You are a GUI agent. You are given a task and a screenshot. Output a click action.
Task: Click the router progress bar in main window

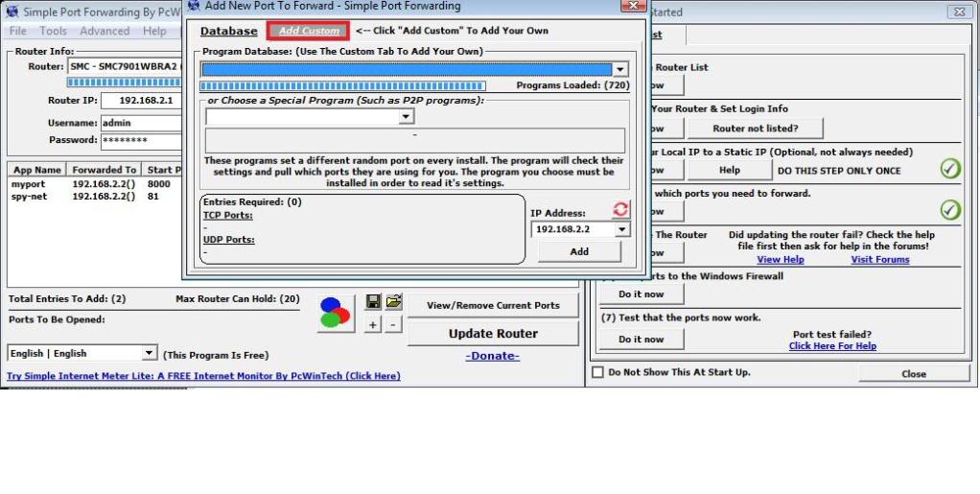124,82
